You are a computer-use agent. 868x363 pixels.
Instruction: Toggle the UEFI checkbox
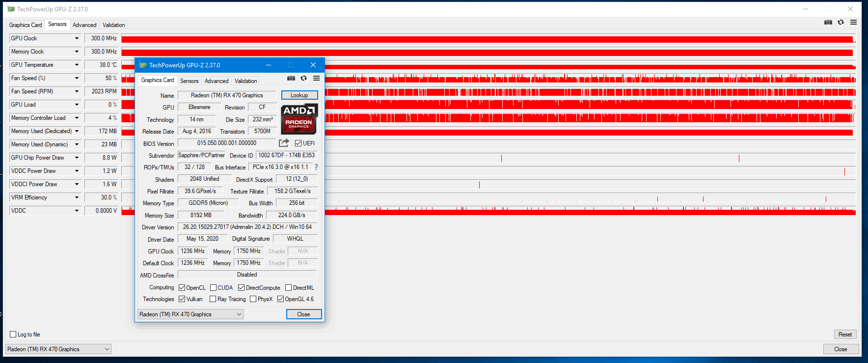pyautogui.click(x=298, y=143)
